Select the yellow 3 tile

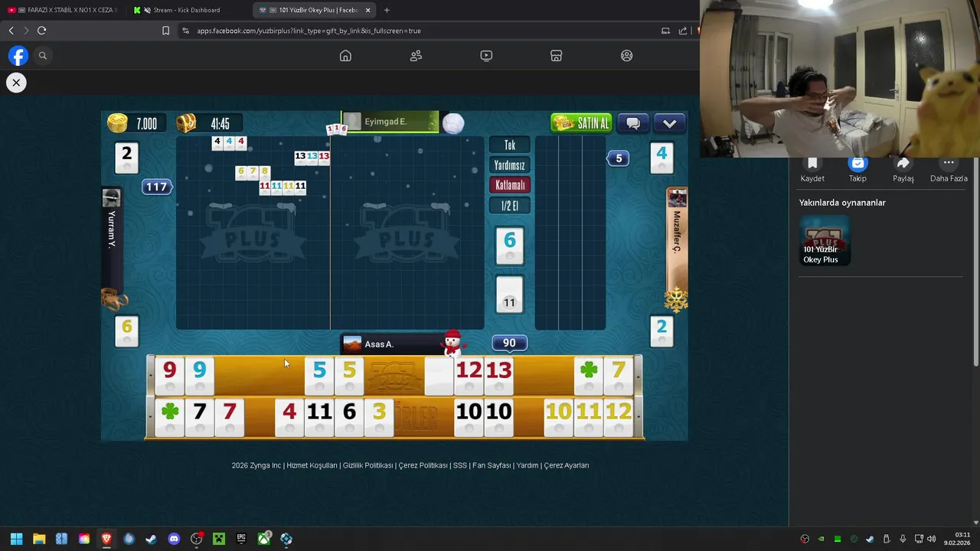[x=379, y=417]
